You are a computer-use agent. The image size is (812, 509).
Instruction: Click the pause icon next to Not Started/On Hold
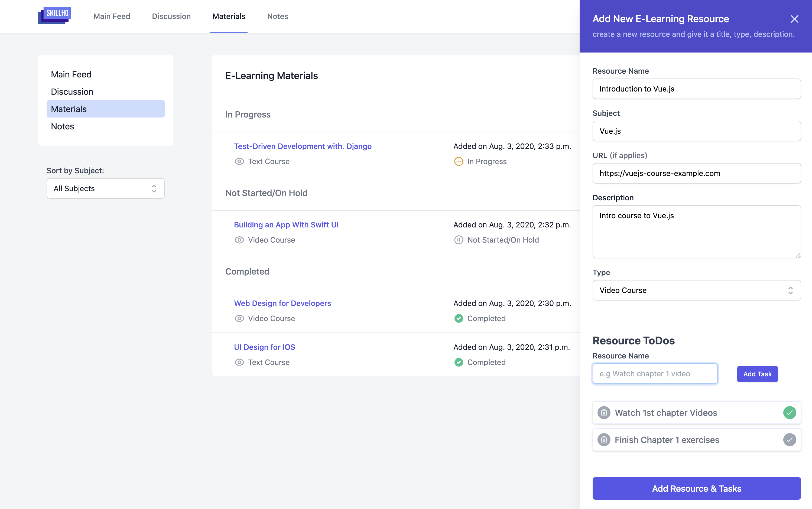458,240
